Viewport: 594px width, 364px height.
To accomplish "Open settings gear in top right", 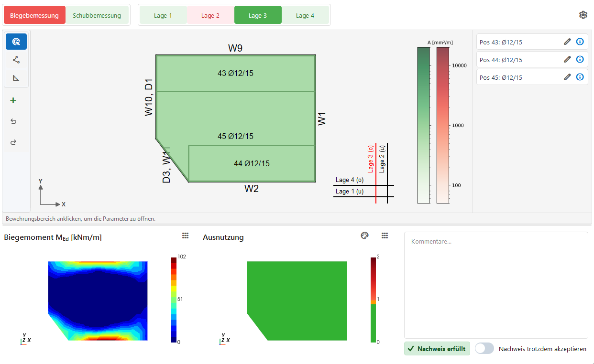I will (x=583, y=15).
